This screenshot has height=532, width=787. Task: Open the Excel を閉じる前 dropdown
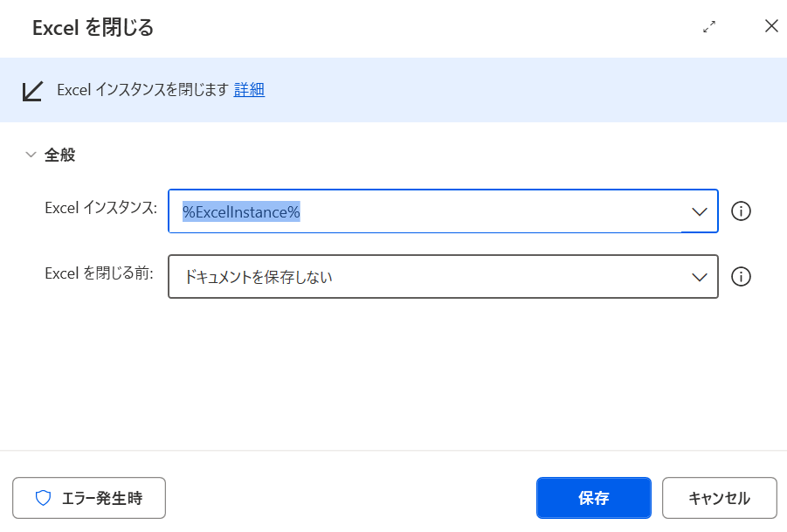[443, 277]
